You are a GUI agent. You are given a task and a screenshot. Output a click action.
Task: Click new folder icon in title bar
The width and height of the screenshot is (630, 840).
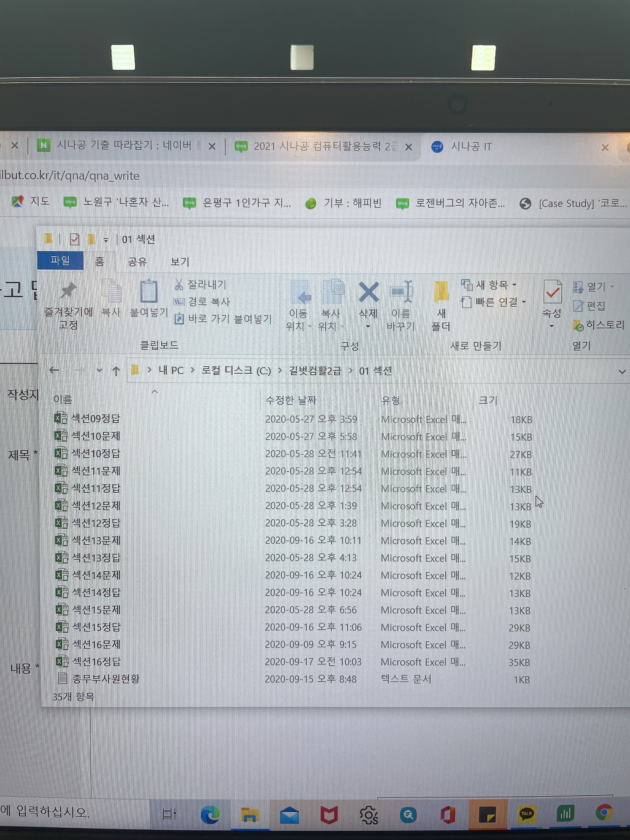pyautogui.click(x=91, y=239)
